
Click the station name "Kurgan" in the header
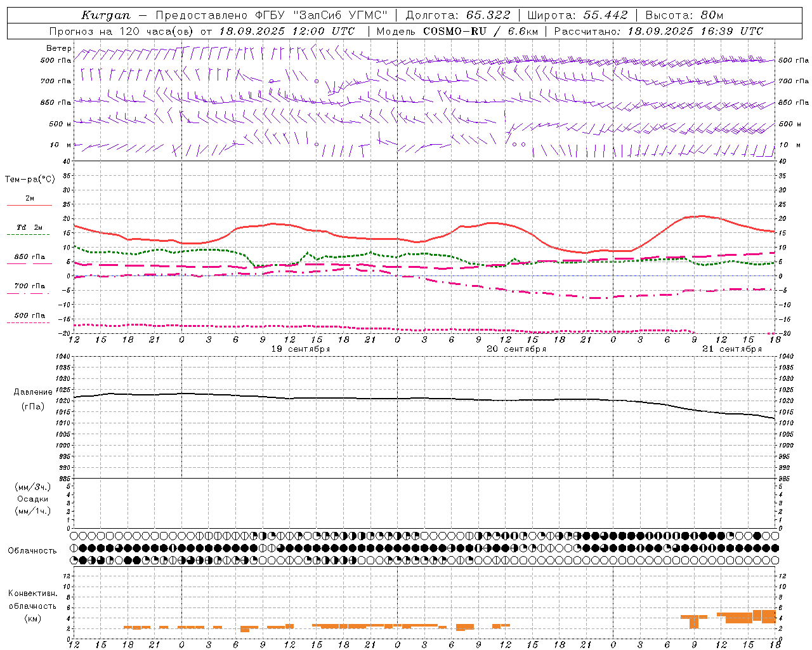[x=106, y=15]
